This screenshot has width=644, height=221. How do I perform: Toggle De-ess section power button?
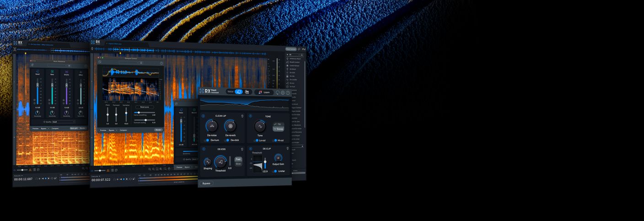203,148
